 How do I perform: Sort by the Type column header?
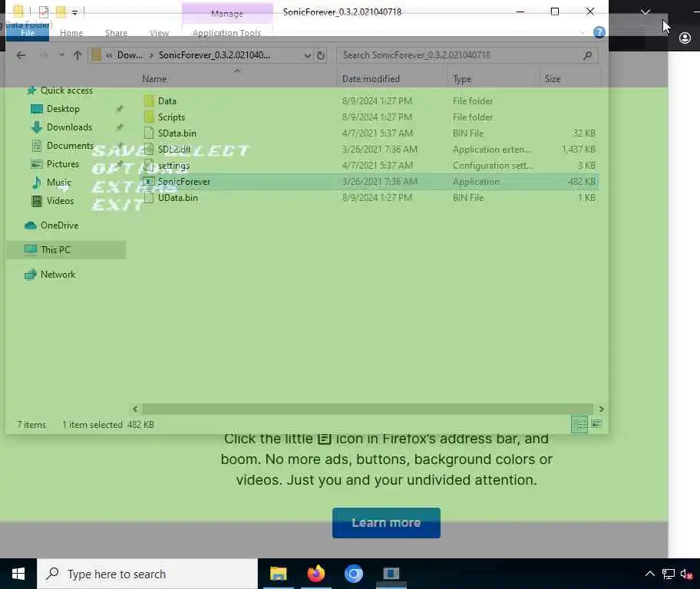click(x=462, y=79)
